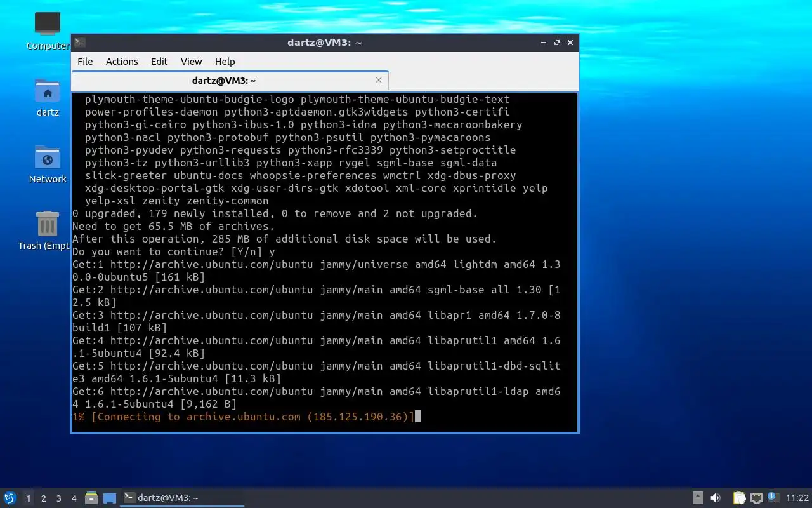
Task: Open the Computer desktop icon
Action: [48, 31]
